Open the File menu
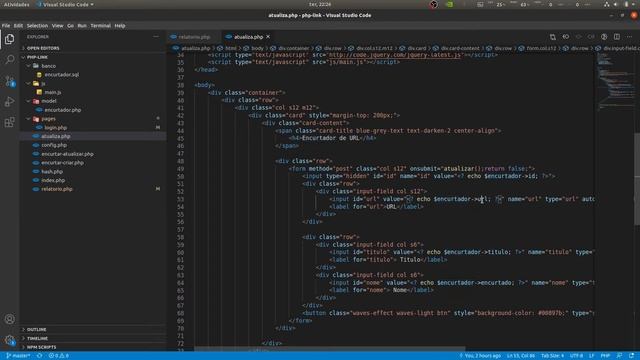Viewport: 640px width, 360px height. [6, 26]
